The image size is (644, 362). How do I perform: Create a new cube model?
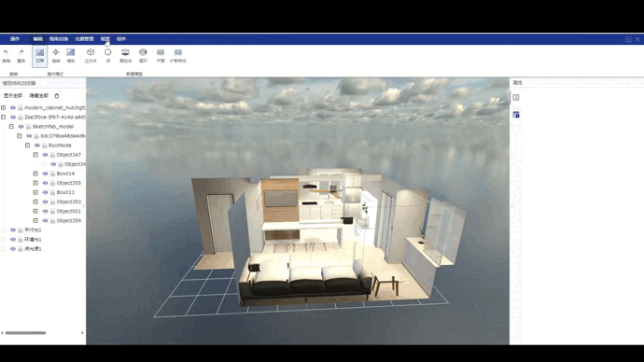[x=91, y=52]
